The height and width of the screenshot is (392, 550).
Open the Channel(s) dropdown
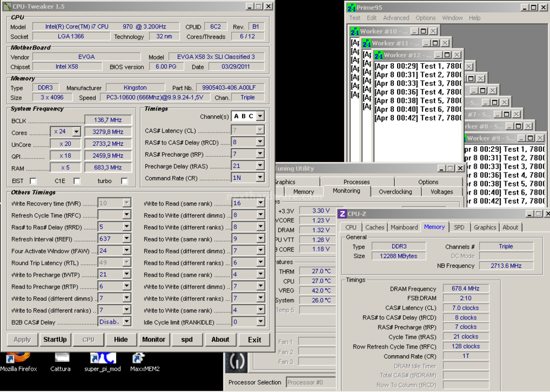(260, 116)
